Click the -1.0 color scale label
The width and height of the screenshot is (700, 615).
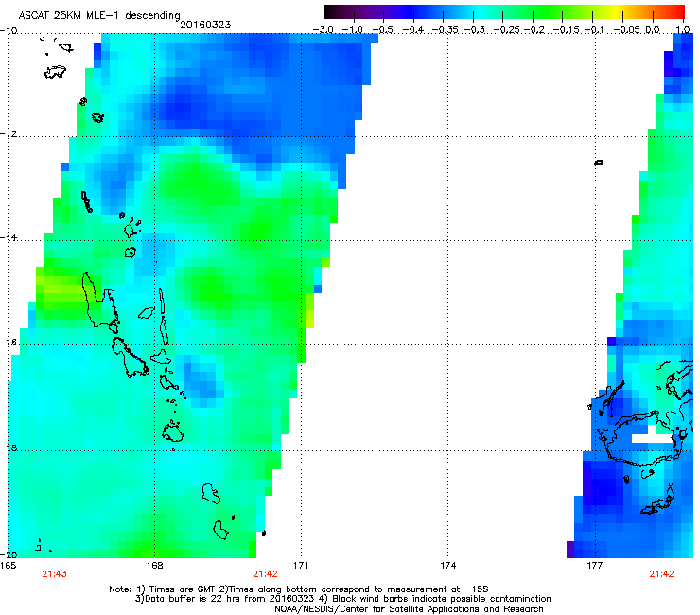tap(353, 30)
